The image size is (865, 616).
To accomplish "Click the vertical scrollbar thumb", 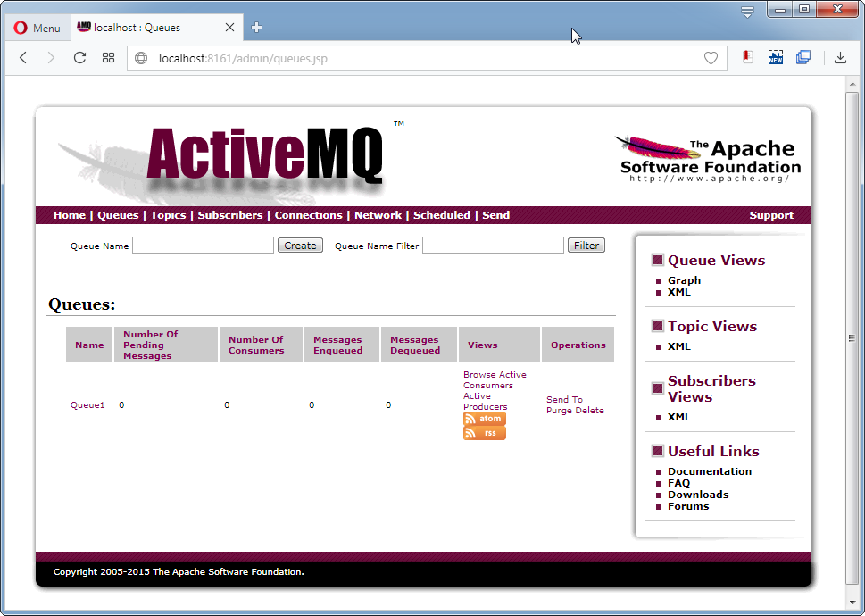I will tap(853, 338).
